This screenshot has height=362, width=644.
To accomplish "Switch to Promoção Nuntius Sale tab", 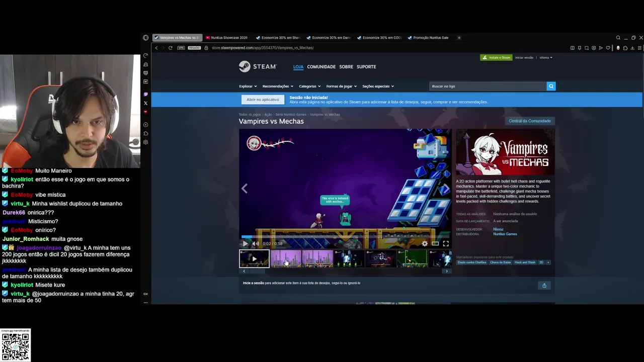I will [x=428, y=38].
